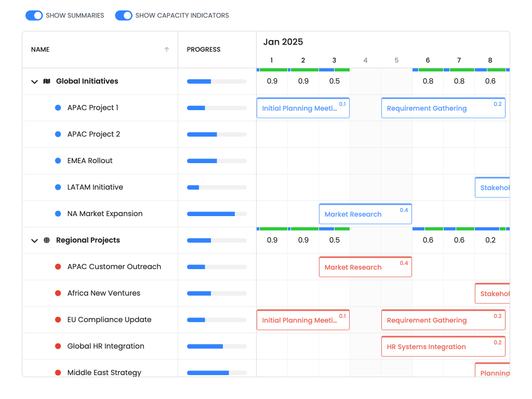The image size is (532, 399).
Task: Click the blue dot beside EMEA Rollout
Action: (x=58, y=161)
